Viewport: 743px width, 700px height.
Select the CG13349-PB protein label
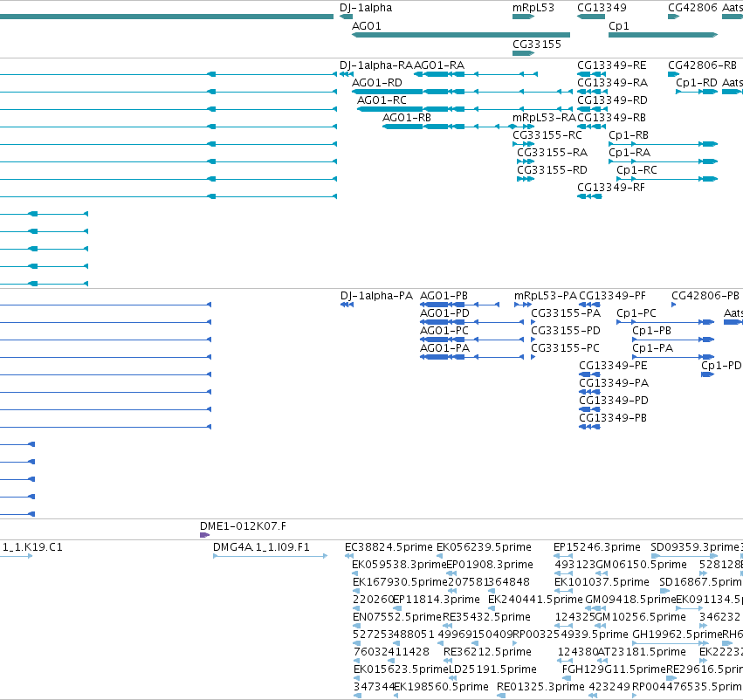613,418
